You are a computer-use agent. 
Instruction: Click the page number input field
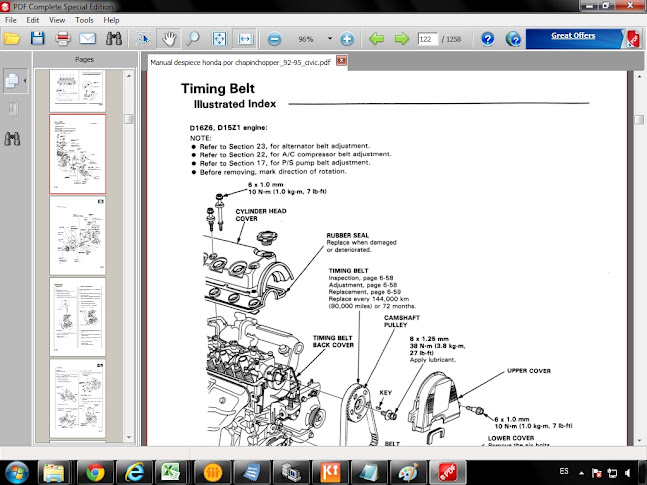[x=427, y=39]
